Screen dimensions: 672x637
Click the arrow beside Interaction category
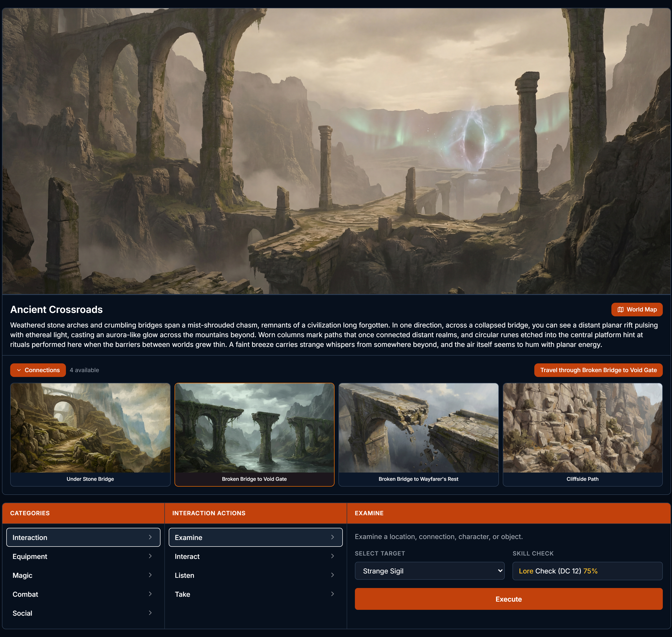coord(150,537)
